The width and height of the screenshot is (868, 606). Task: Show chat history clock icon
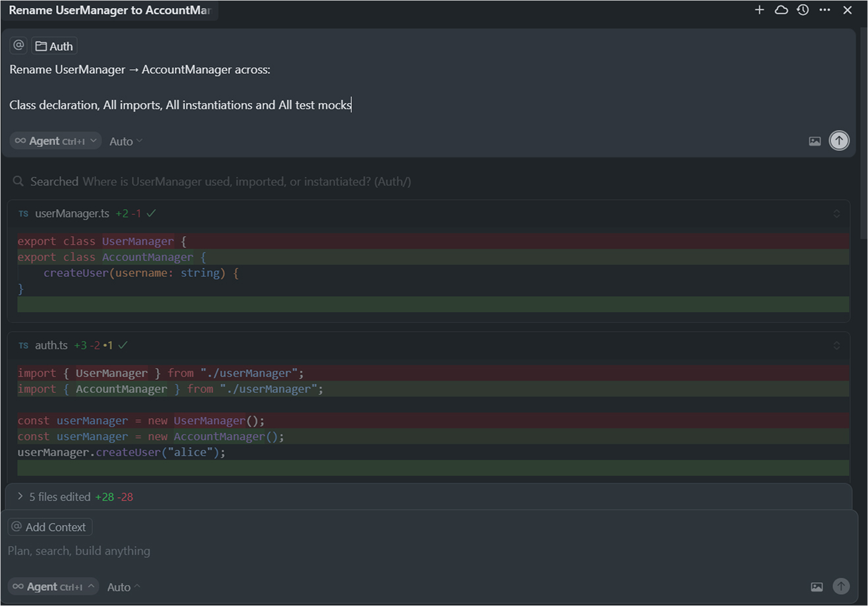pyautogui.click(x=803, y=10)
